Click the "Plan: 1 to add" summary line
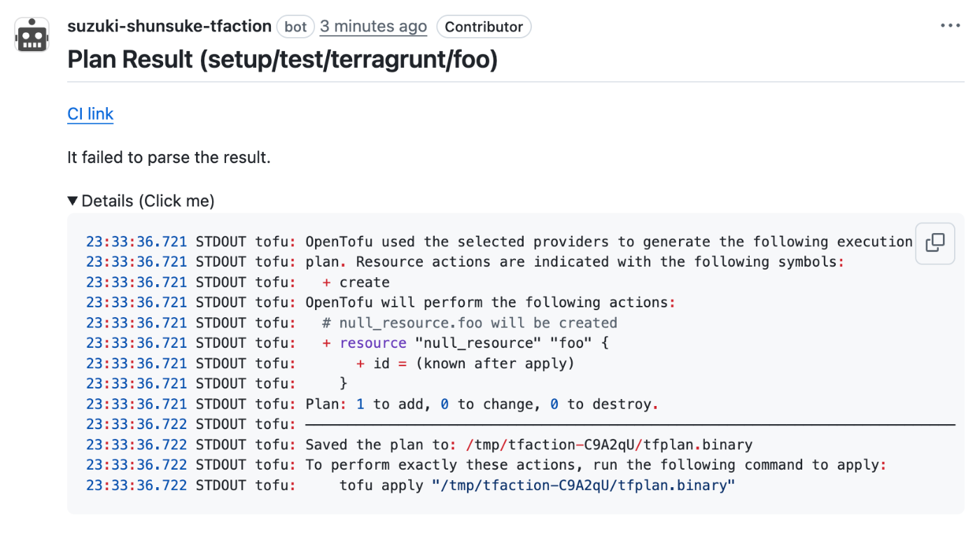 click(482, 404)
